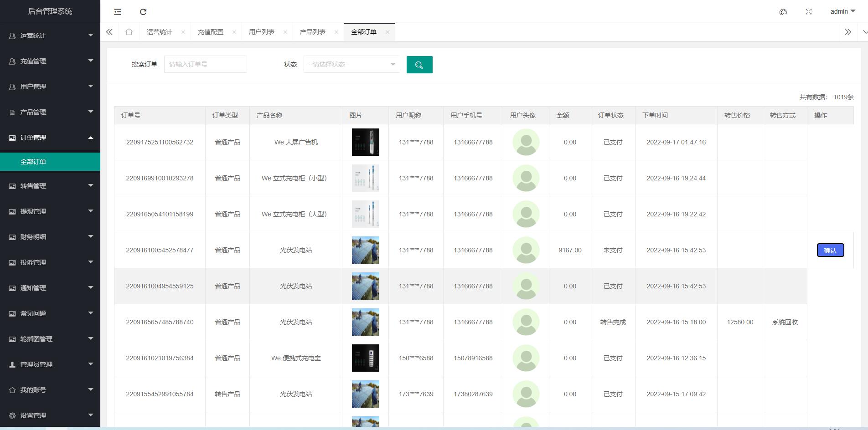
Task: Toggle fullscreen mode
Action: (x=809, y=12)
